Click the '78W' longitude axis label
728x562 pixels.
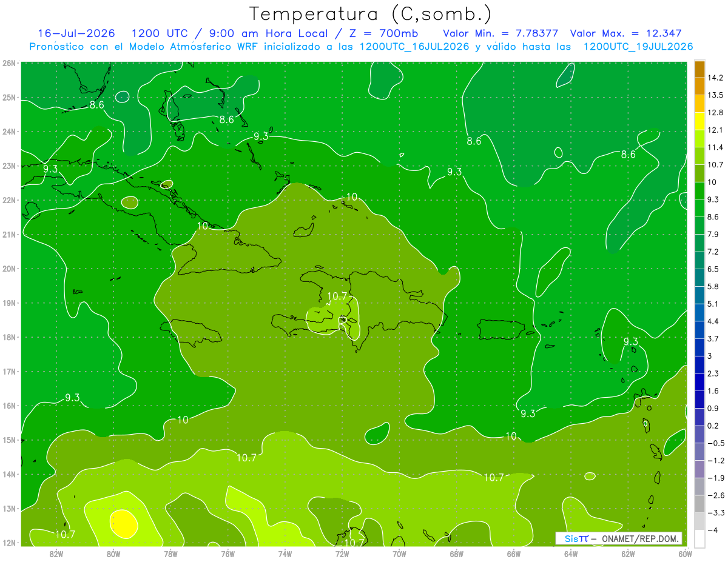click(x=170, y=553)
